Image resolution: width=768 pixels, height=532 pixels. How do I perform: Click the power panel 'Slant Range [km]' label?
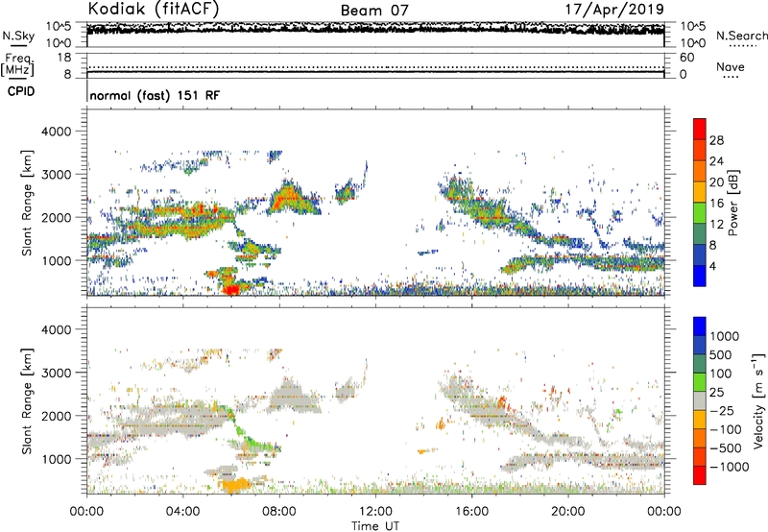(x=27, y=203)
